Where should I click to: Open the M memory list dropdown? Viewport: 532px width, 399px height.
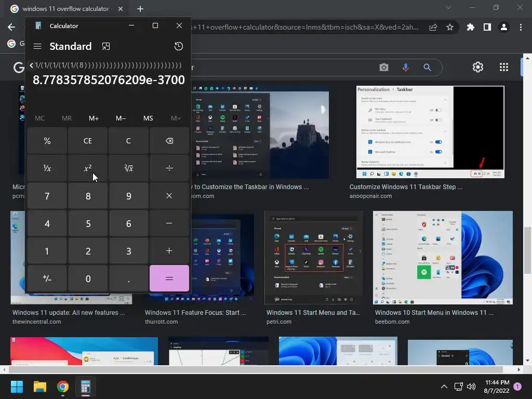coord(176,118)
